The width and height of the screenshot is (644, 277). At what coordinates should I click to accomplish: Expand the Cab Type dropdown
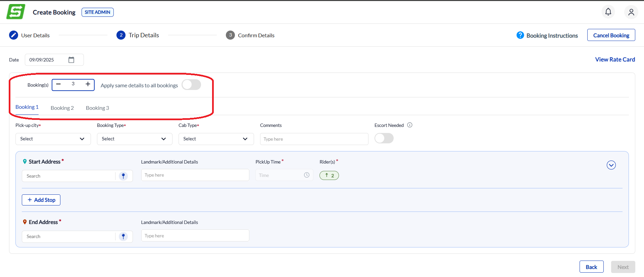[x=216, y=139]
